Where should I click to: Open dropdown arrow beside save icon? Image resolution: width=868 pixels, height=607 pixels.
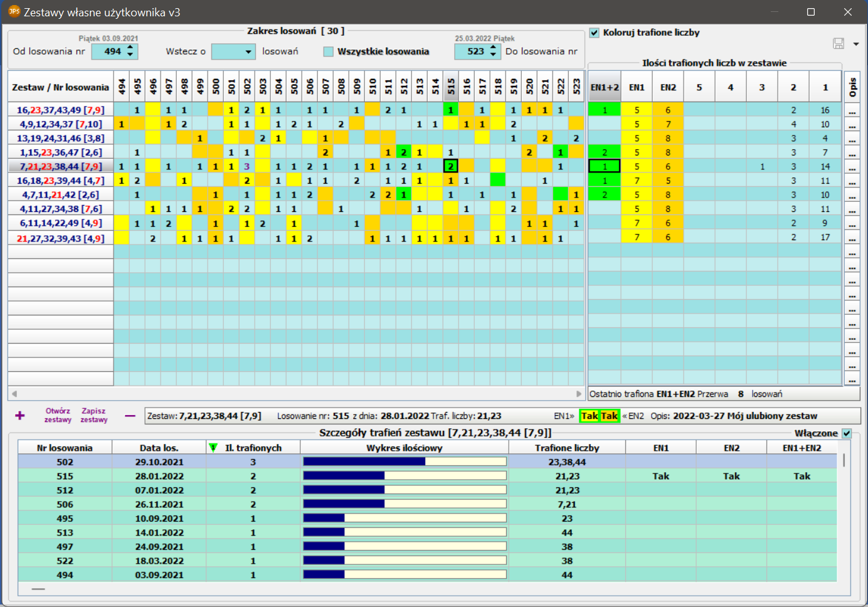tap(856, 44)
